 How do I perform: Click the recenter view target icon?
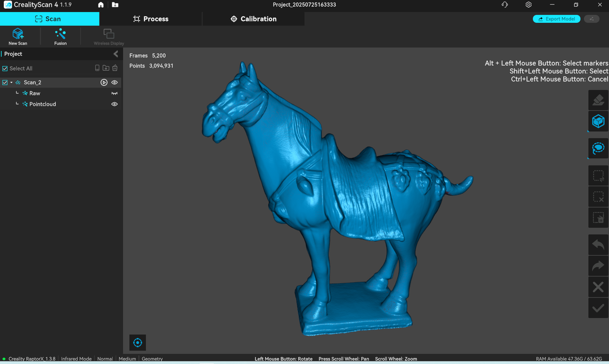[x=138, y=343]
